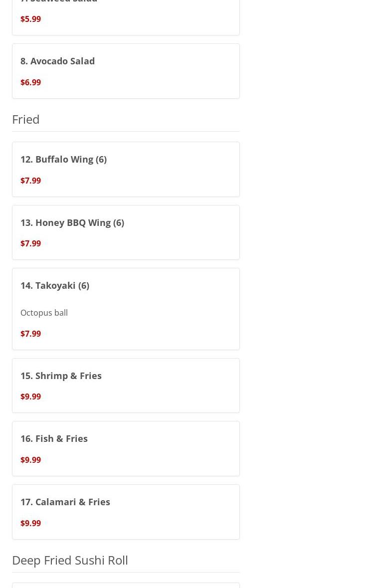Open the 8. Avocado Salad item
The image size is (384, 588).
coord(57,61)
